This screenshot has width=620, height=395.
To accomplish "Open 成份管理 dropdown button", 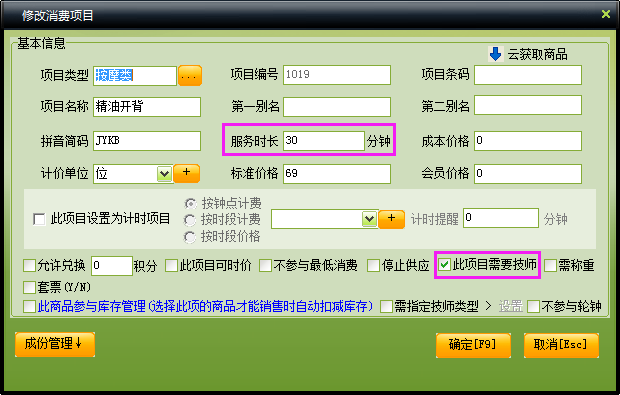I will click(x=55, y=344).
